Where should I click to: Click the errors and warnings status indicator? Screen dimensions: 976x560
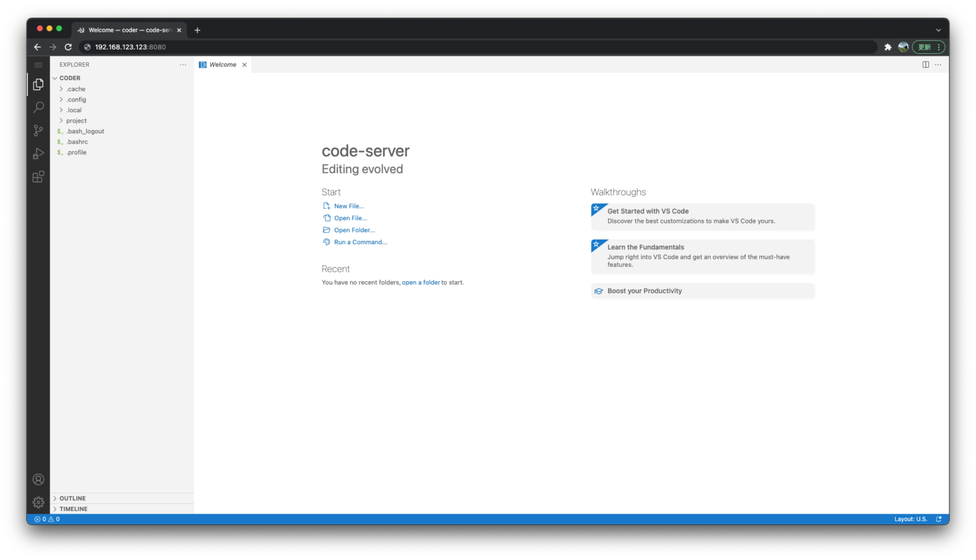pos(47,519)
